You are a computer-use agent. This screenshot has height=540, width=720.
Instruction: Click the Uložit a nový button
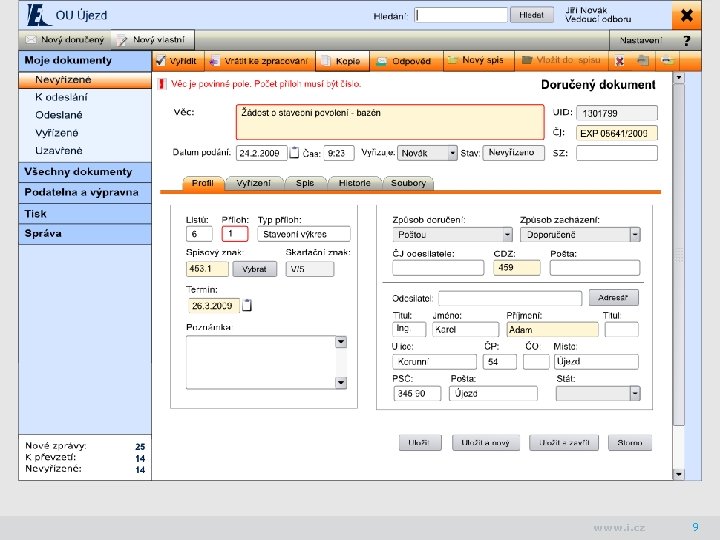pos(486,443)
